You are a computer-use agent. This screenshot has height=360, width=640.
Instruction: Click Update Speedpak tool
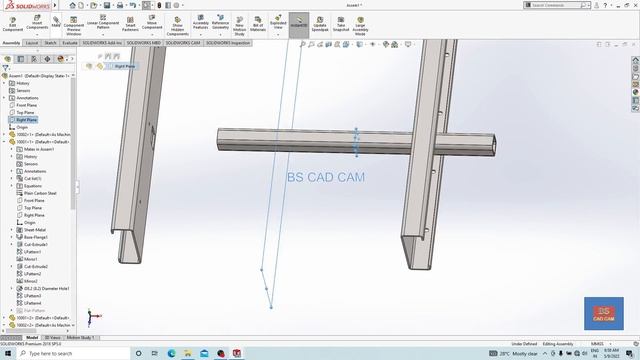(x=320, y=24)
